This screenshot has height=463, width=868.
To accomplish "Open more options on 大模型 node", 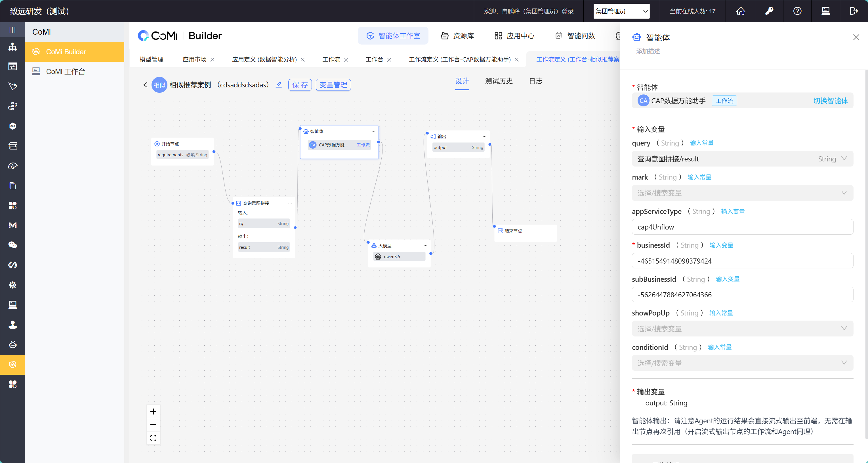I will [425, 246].
